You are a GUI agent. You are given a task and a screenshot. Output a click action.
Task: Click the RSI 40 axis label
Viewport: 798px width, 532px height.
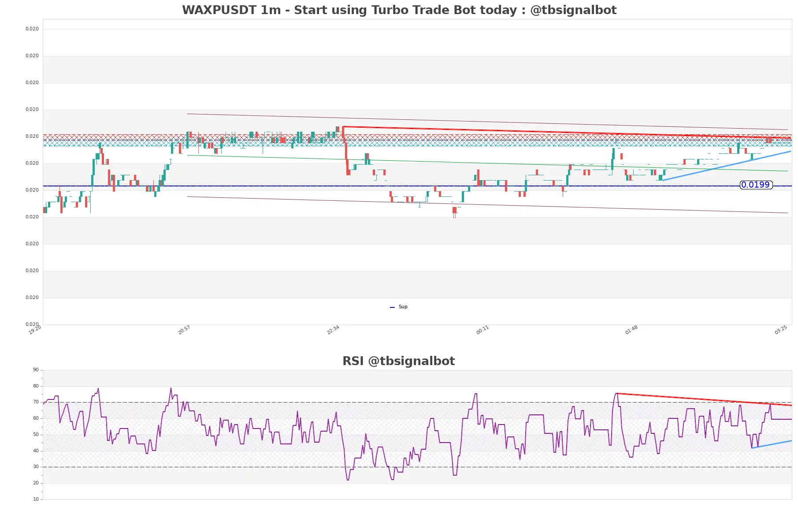click(36, 451)
